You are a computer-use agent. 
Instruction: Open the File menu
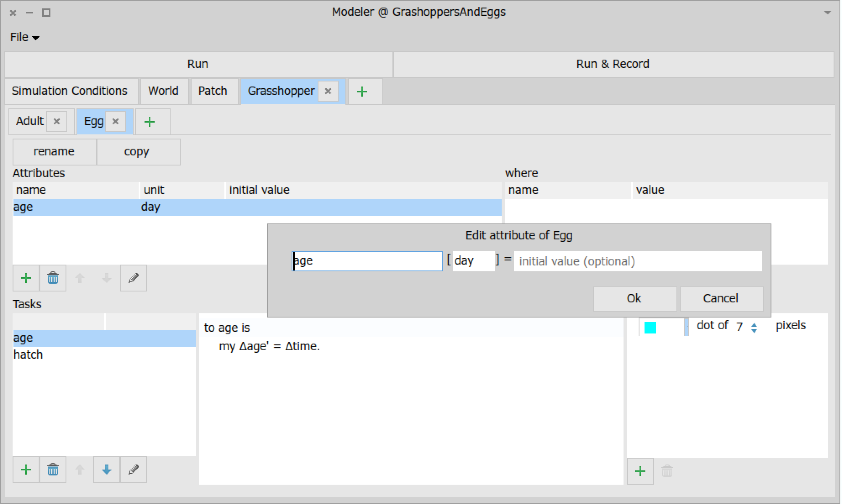coord(24,37)
